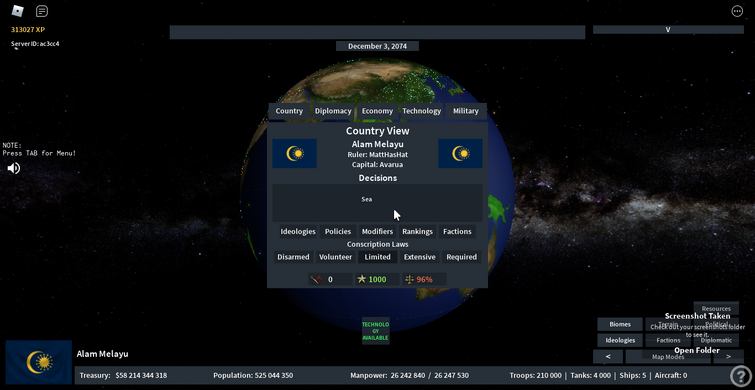Click the Technology Available notification
This screenshot has height=390, width=755.
376,331
